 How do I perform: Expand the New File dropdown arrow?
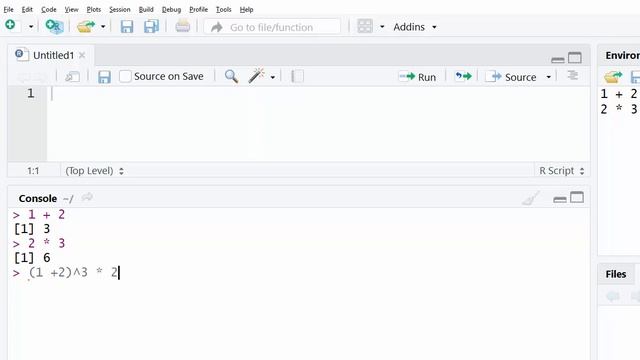[31, 27]
